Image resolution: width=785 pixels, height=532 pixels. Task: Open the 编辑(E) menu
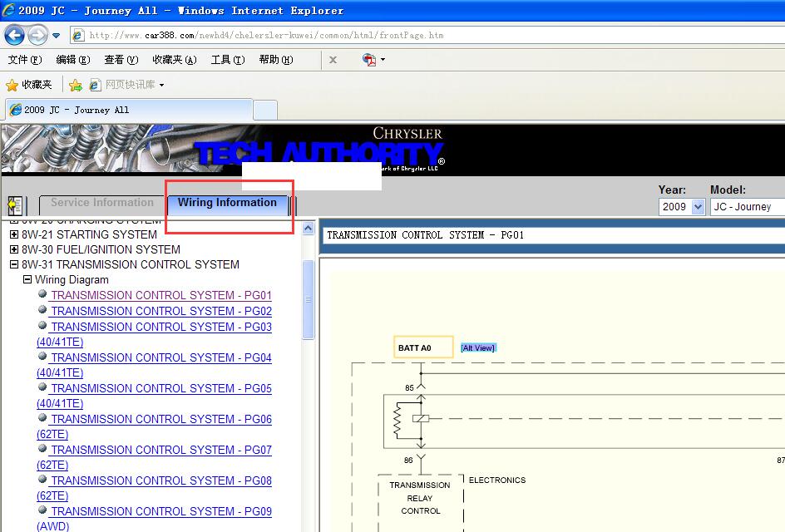[72, 60]
